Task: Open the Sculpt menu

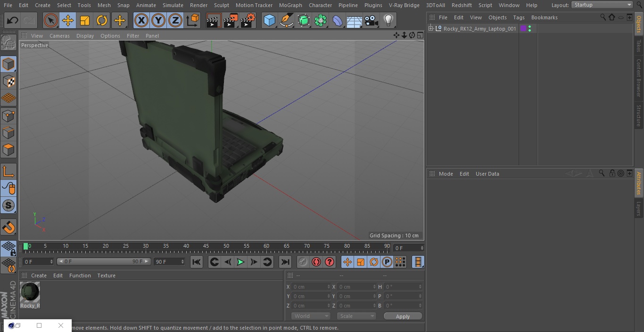Action: [221, 5]
